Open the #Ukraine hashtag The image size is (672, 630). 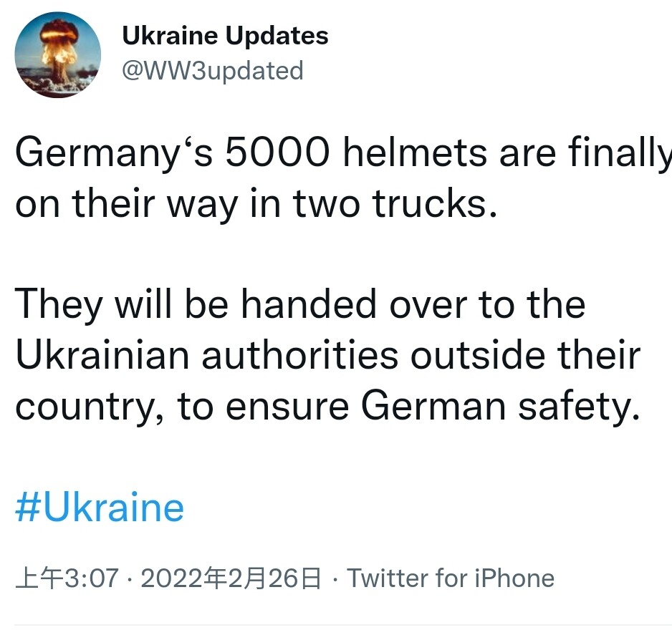(x=100, y=508)
